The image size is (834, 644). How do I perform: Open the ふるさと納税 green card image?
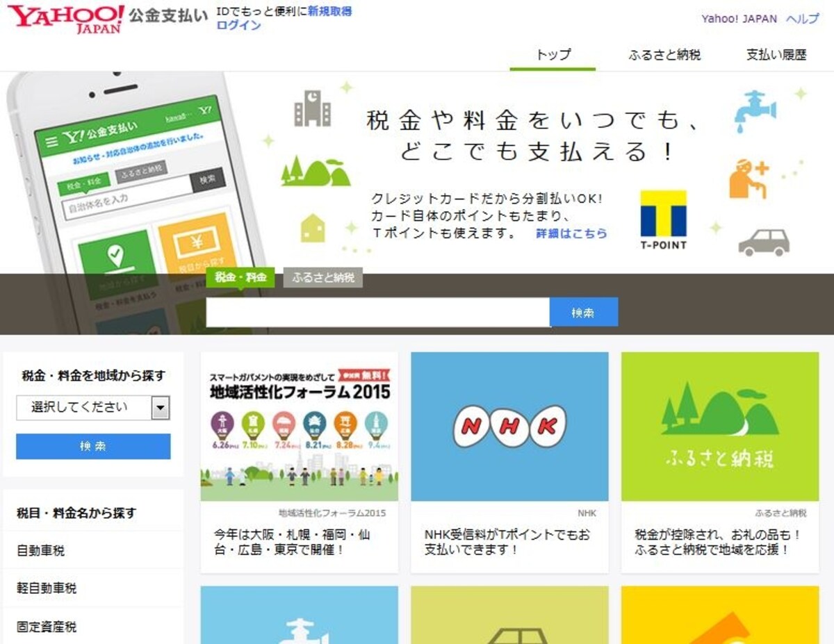point(720,427)
